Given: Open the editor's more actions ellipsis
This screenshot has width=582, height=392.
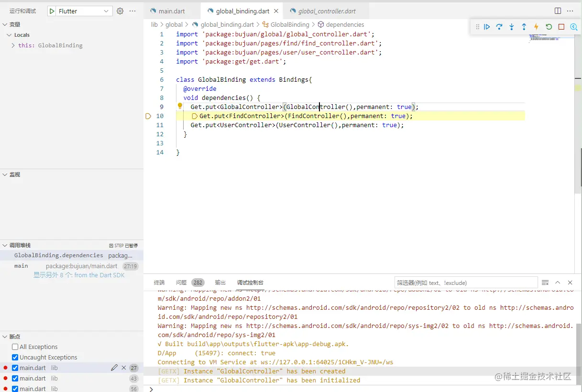Looking at the screenshot, I should pyautogui.click(x=570, y=11).
